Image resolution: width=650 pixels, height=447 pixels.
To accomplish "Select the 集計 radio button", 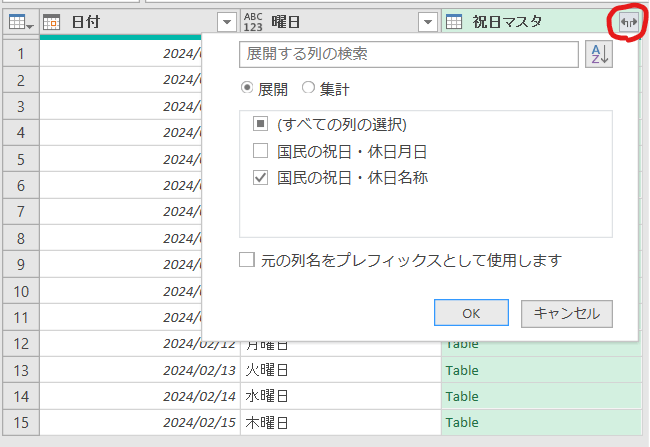I will 309,89.
